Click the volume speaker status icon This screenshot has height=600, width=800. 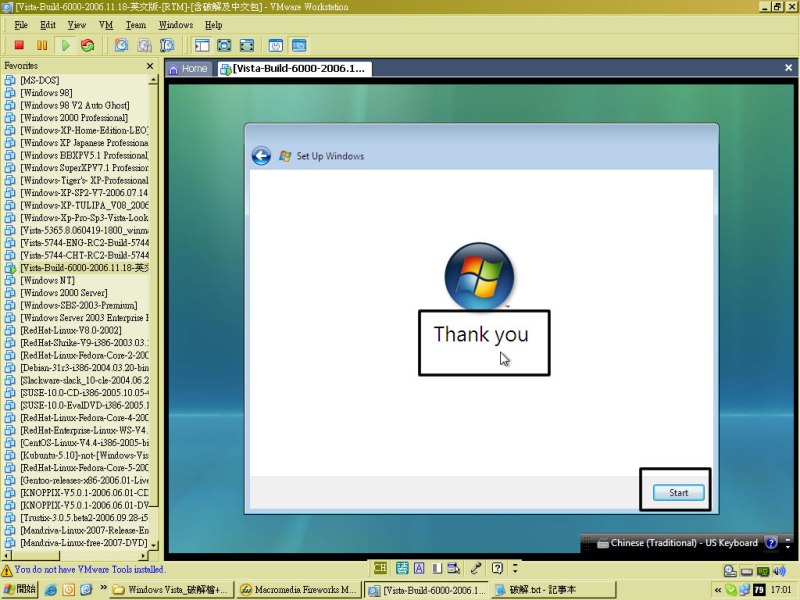[779, 571]
